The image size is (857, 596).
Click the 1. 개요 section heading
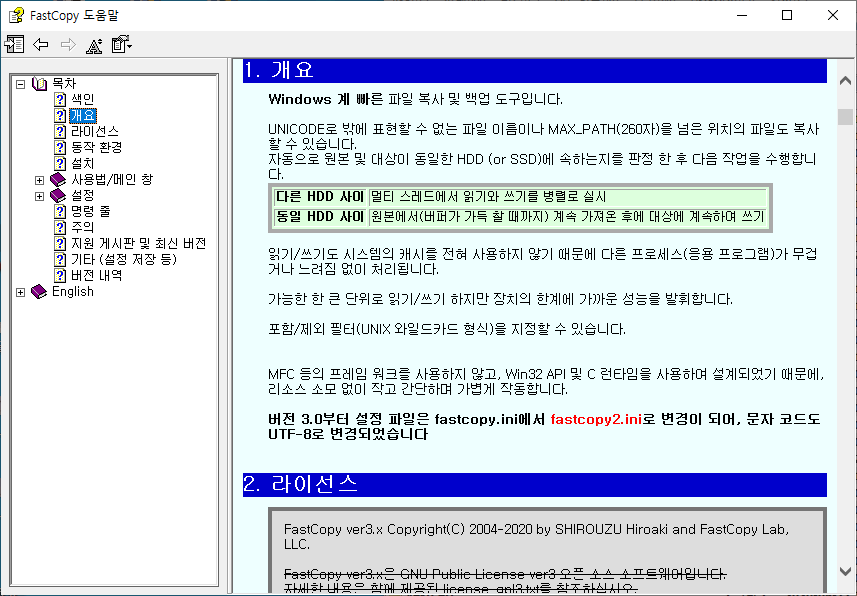pyautogui.click(x=535, y=71)
